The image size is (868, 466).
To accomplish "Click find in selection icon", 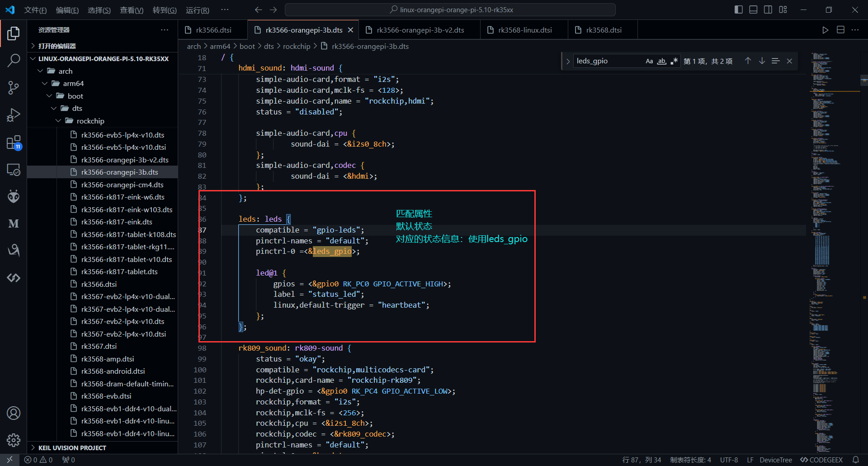I will coord(775,61).
